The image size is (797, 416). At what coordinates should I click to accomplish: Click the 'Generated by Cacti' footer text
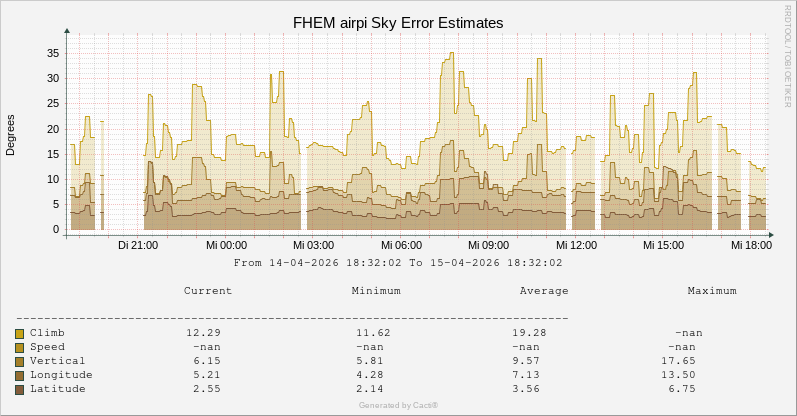tap(398, 405)
